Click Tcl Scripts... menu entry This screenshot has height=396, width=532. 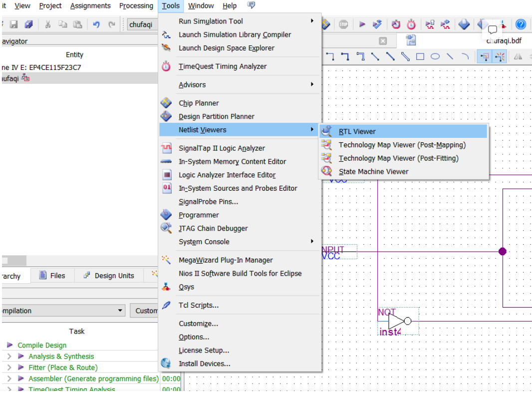click(240, 305)
